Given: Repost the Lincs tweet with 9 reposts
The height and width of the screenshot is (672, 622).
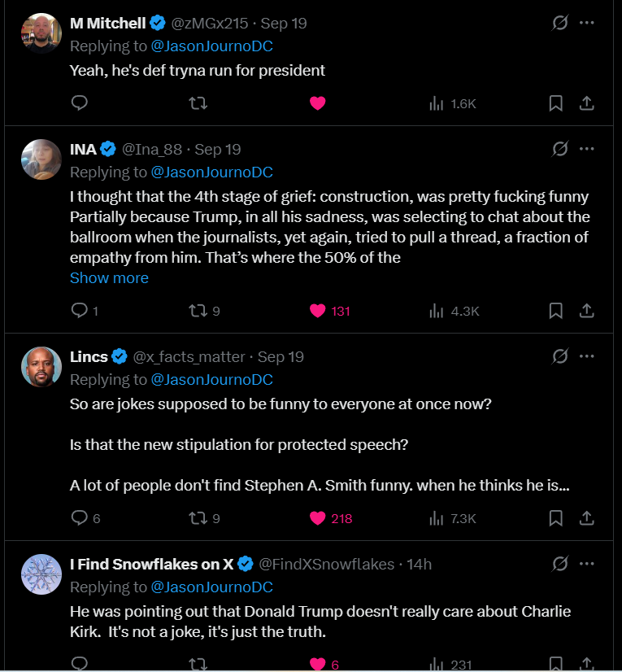Looking at the screenshot, I should coord(198,518).
